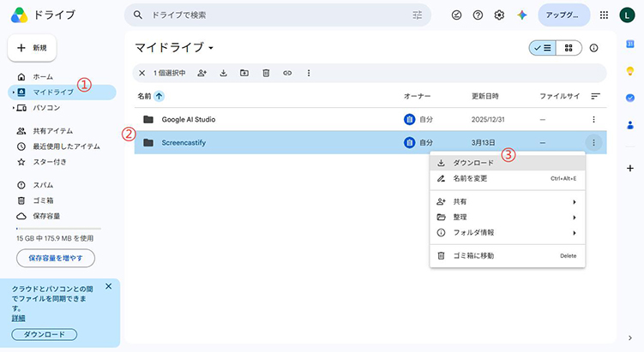Open sort options icon in column header
This screenshot has width=644, height=352.
(x=595, y=96)
